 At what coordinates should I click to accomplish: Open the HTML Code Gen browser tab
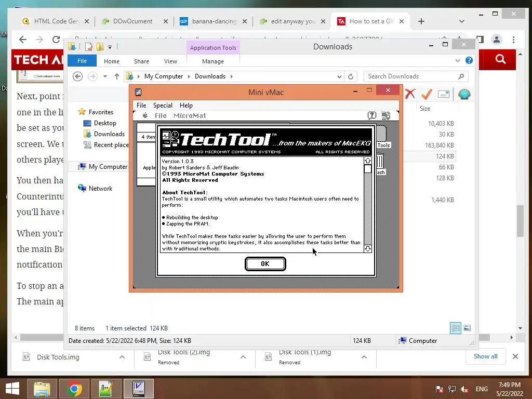pos(56,21)
